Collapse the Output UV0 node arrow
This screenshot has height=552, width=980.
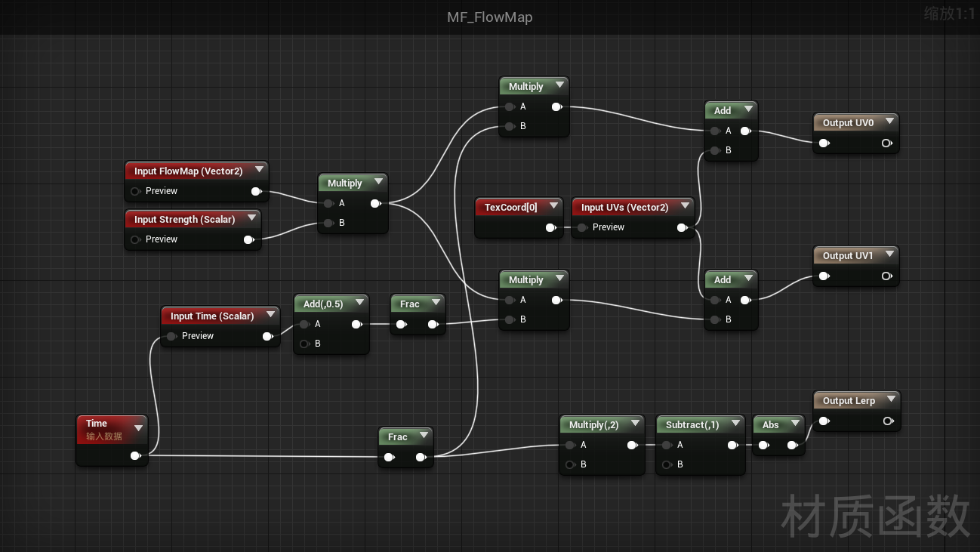pyautogui.click(x=889, y=121)
